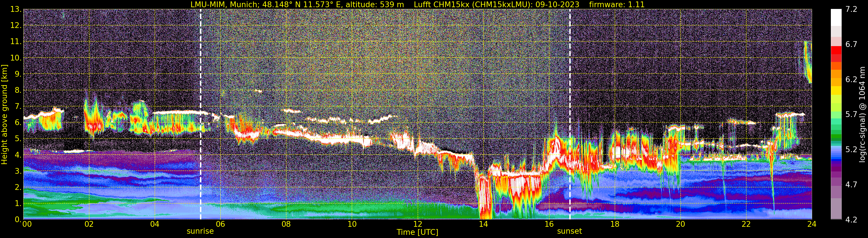Click the 'Lufft CHM15kx (CHM15kxLMU): 09-10-2023' text
The image size is (868, 238).
496,4
